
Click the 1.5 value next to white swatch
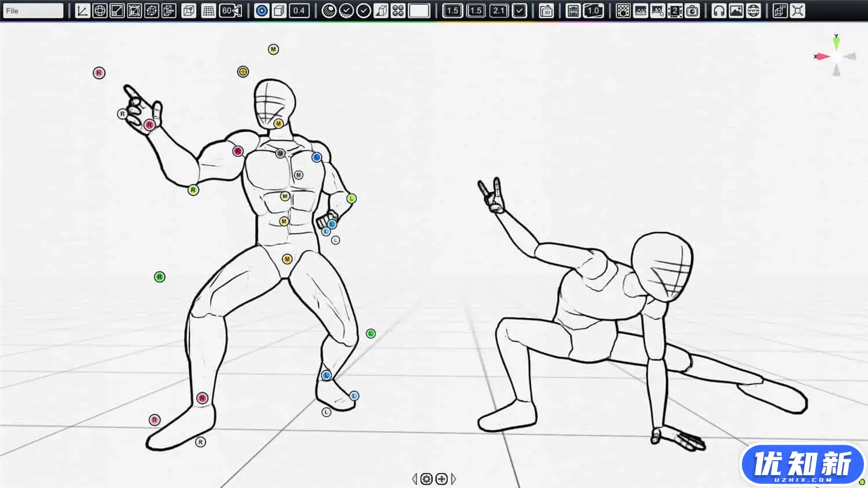tap(453, 10)
